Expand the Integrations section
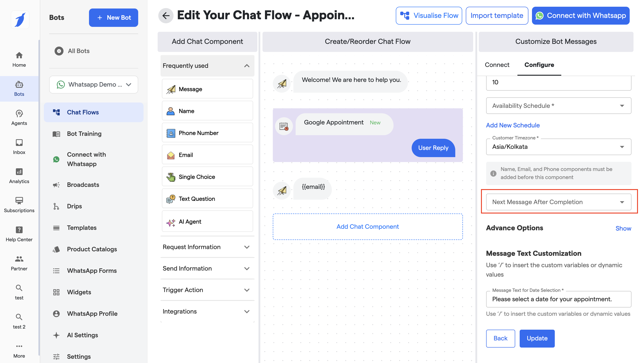The width and height of the screenshot is (644, 363). pyautogui.click(x=207, y=311)
